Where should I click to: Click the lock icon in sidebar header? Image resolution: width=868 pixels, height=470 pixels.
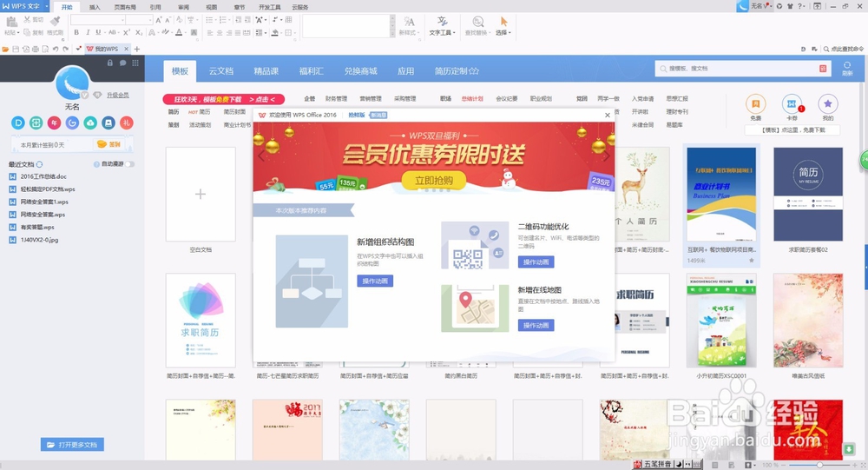[x=109, y=63]
